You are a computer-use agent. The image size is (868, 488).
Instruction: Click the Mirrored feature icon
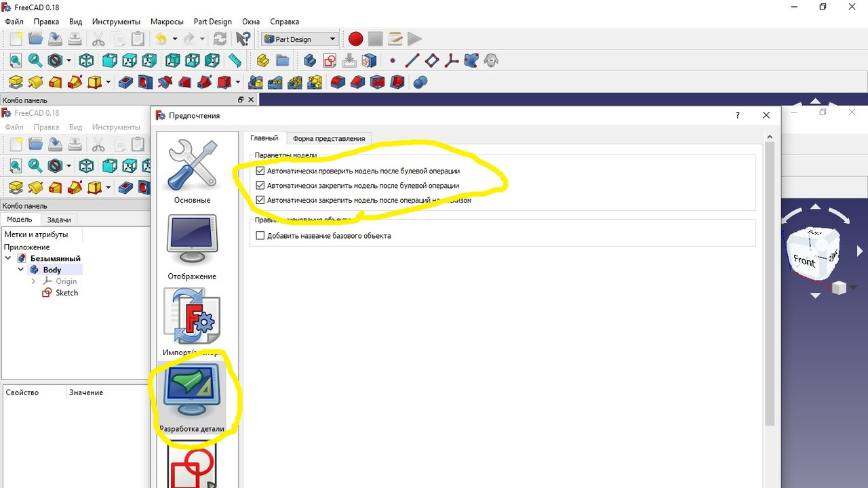[256, 83]
